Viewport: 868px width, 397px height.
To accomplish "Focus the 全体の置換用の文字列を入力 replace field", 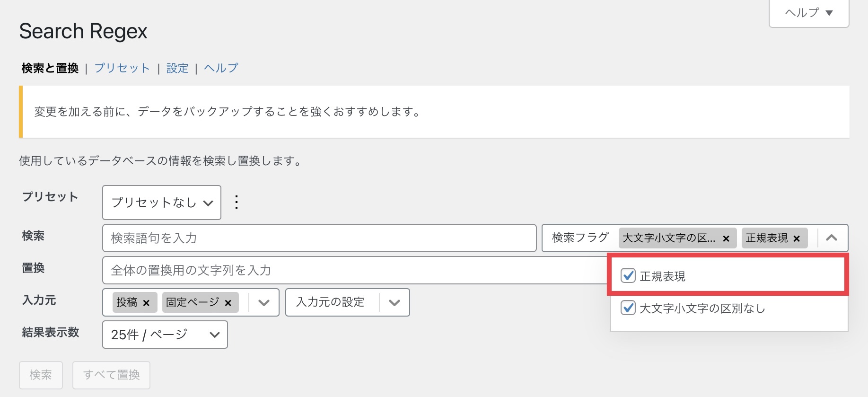I will 355,270.
